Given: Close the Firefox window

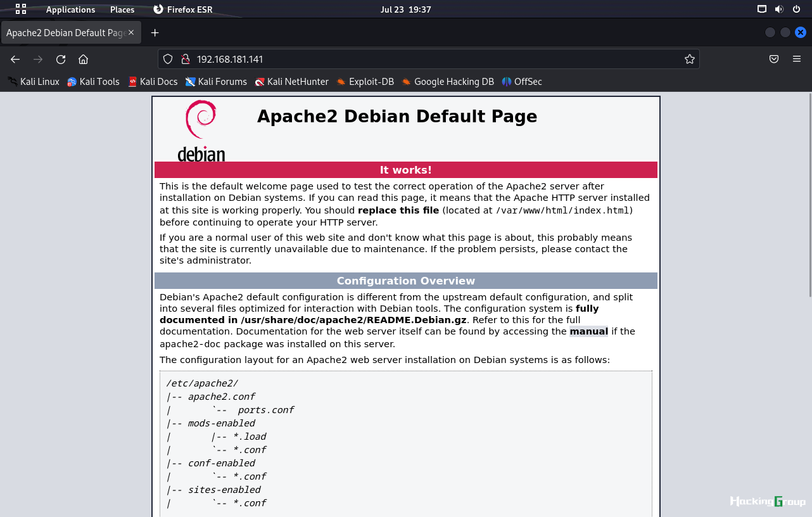Looking at the screenshot, I should (x=801, y=32).
